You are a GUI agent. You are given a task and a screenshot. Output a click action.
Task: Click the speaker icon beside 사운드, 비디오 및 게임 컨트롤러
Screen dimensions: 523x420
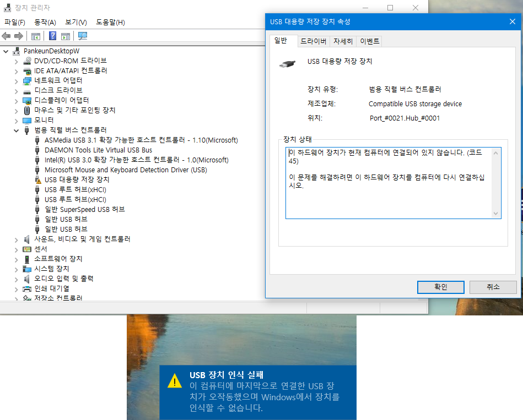(x=27, y=239)
